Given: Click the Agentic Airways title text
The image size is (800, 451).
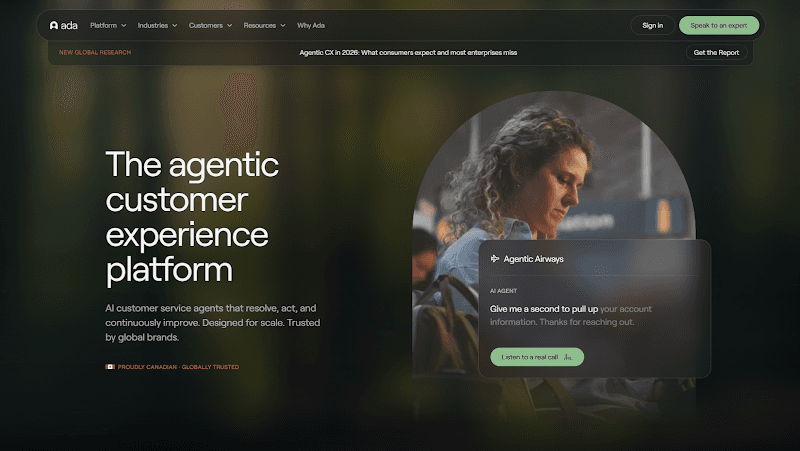Looking at the screenshot, I should [533, 259].
